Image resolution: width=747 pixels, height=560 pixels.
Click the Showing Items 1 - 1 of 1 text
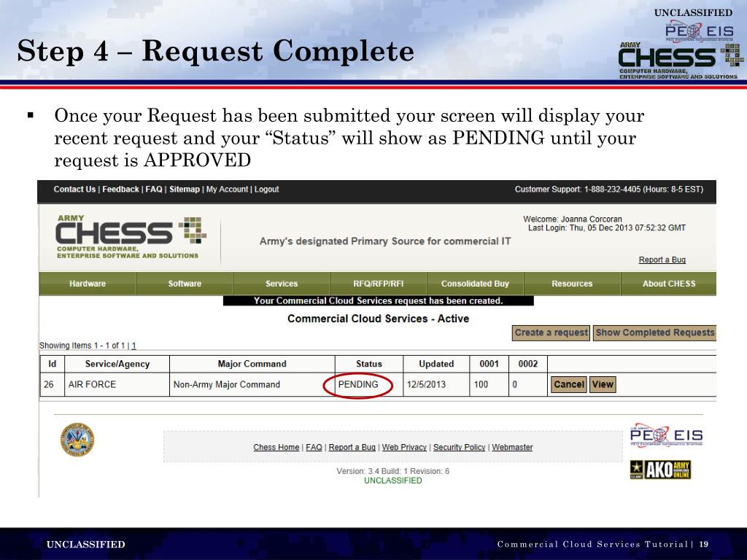[82, 346]
